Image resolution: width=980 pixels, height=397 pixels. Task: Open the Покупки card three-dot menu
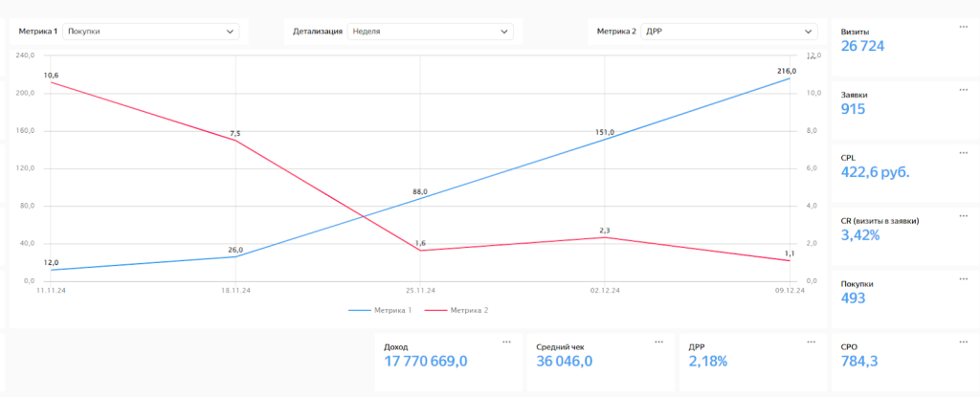[x=963, y=278]
